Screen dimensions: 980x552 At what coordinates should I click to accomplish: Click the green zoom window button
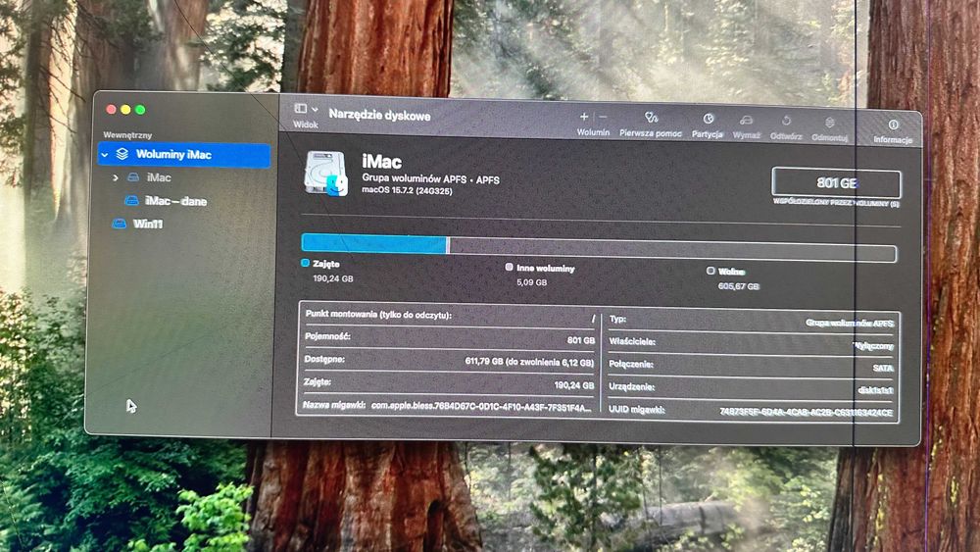[x=140, y=110]
